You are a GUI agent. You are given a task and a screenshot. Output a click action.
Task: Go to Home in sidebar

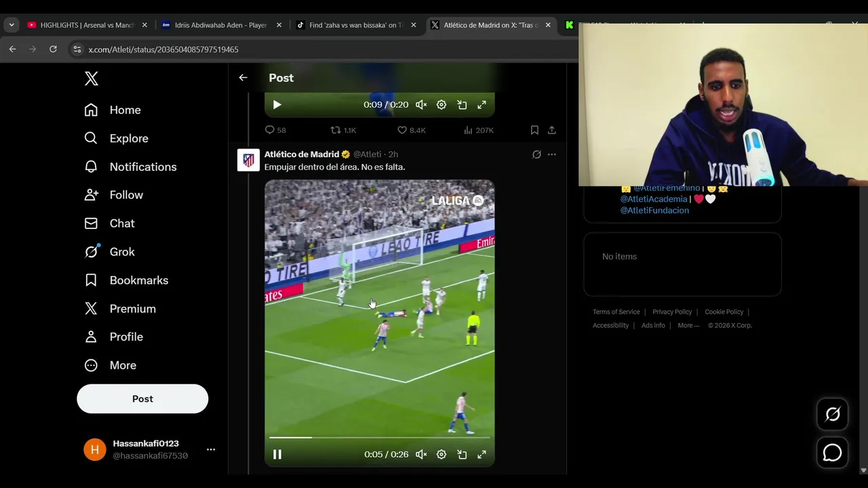point(113,110)
